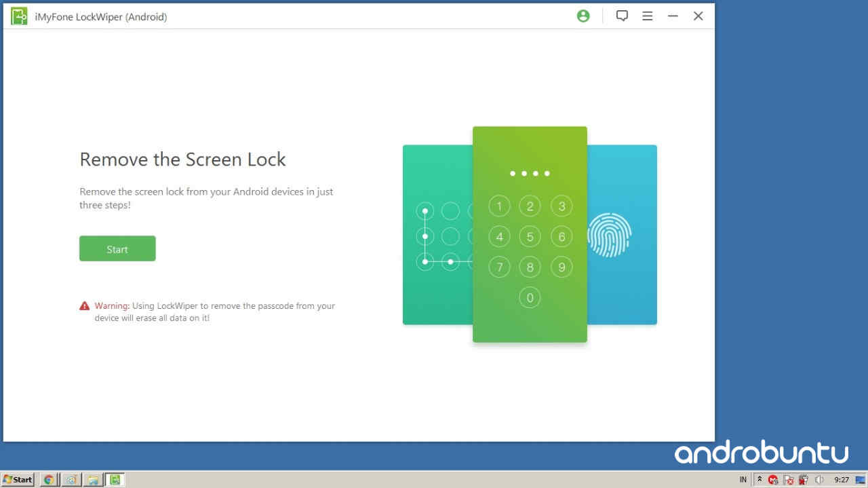This screenshot has height=488, width=868.
Task: Open the Start menu
Action: pyautogui.click(x=18, y=479)
